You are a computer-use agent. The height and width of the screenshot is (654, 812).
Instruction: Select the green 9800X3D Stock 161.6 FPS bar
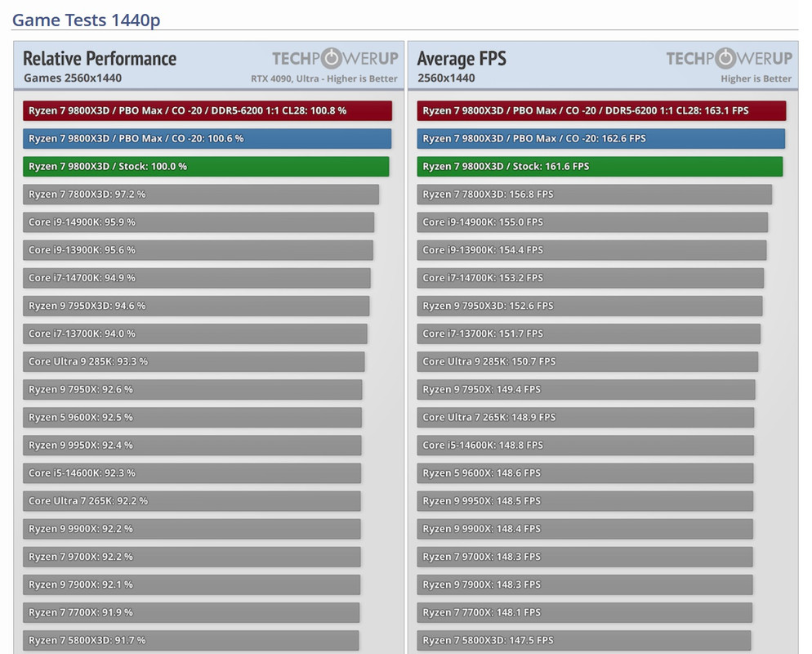(600, 167)
